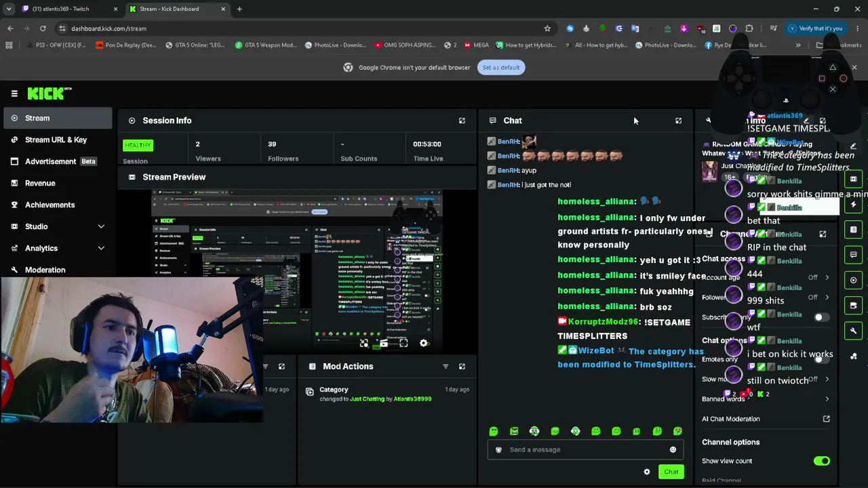Open the Pon De Replay bookmark
868x488 pixels.
(126, 45)
